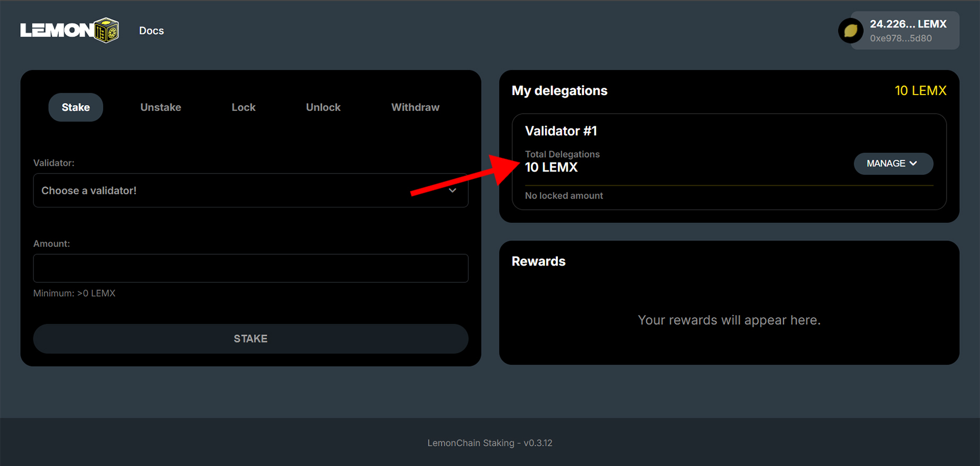This screenshot has width=980, height=466.
Task: Click the wallet address 0xe978...5d80
Action: 900,38
